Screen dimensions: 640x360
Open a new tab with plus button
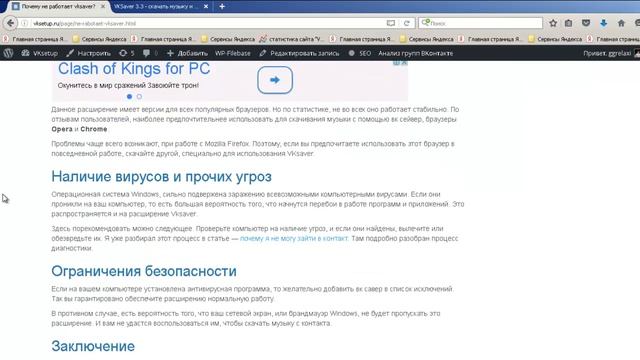[x=222, y=7]
